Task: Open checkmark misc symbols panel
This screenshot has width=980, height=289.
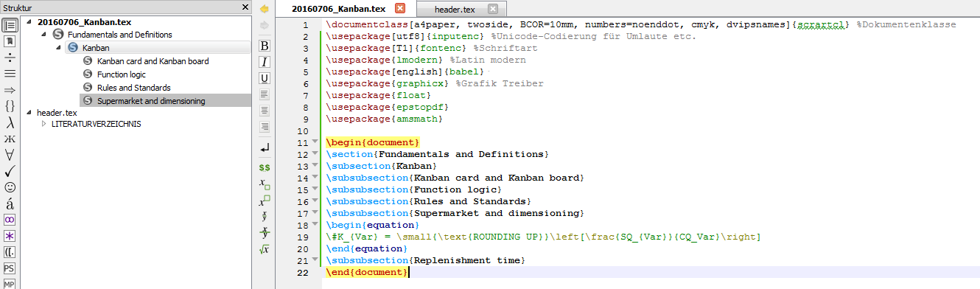Action: (10, 171)
